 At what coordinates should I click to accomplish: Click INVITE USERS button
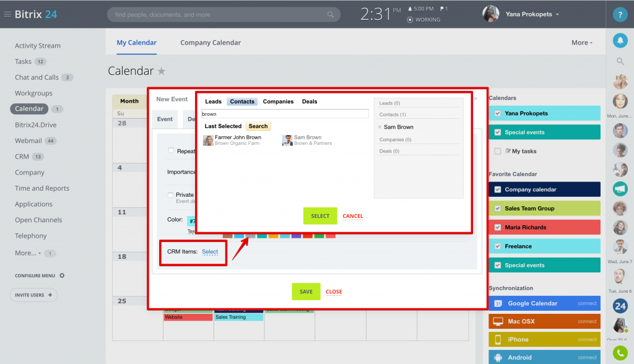33,295
